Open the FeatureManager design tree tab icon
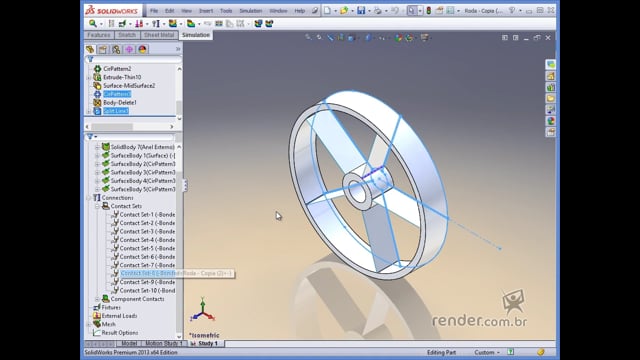Screen dimensions: 640x360 (x=90, y=49)
